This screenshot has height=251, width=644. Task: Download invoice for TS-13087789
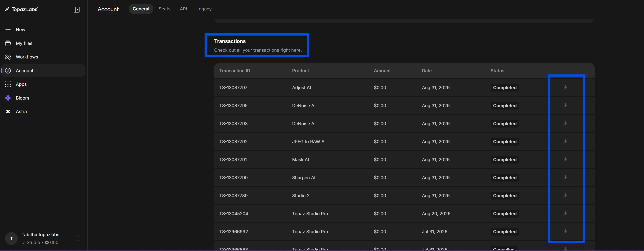(x=566, y=196)
